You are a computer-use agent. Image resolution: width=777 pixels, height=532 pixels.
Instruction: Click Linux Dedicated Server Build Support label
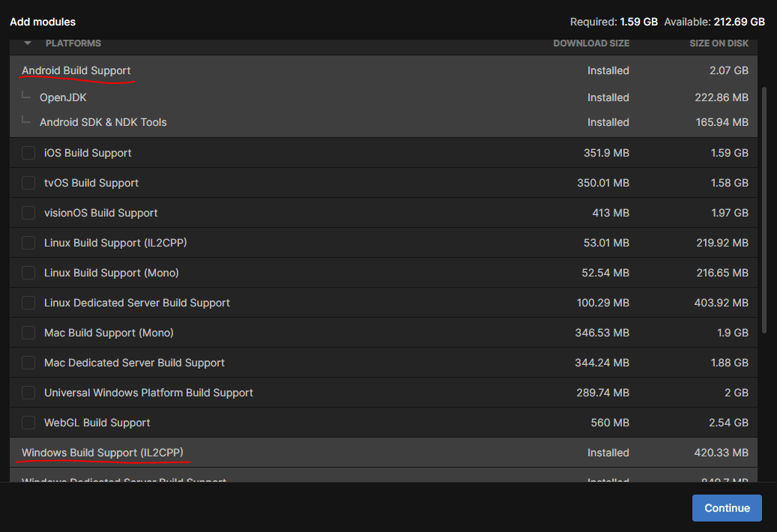click(x=137, y=303)
